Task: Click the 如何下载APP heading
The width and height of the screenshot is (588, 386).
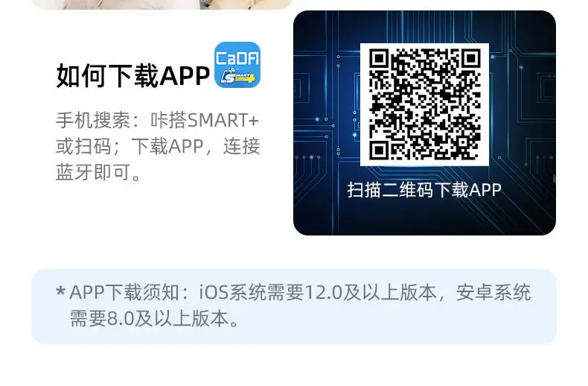Action: pos(132,75)
